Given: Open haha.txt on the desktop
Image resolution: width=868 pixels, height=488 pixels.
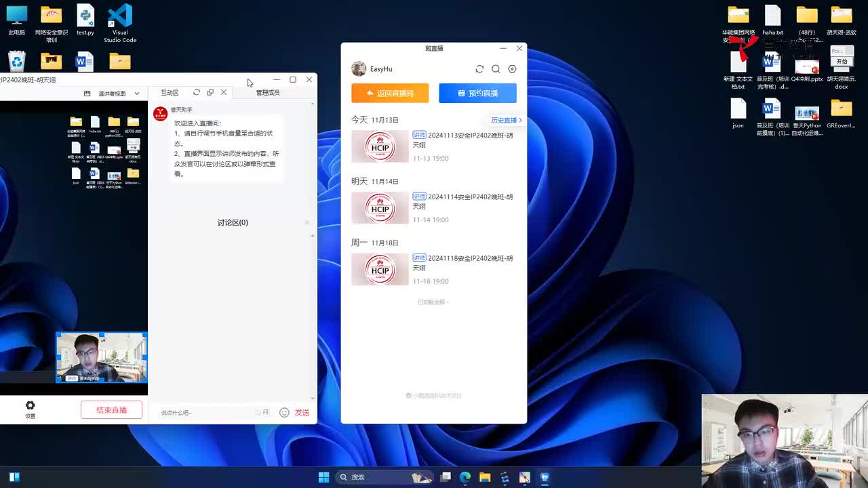Looking at the screenshot, I should tap(772, 20).
